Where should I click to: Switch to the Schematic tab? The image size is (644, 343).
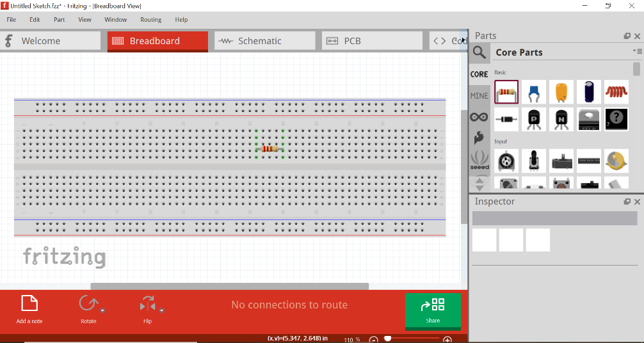pyautogui.click(x=264, y=41)
